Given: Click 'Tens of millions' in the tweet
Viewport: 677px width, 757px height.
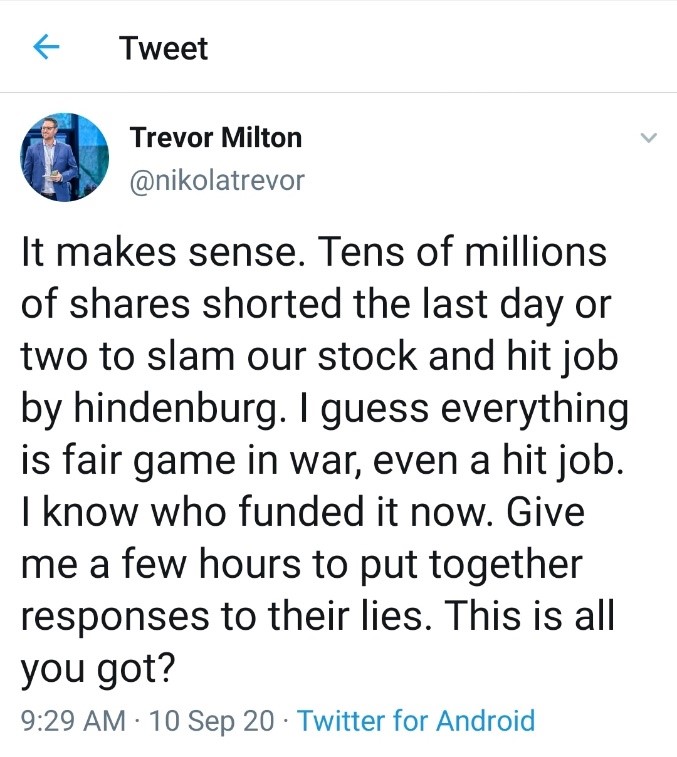Looking at the screenshot, I should pos(462,252).
